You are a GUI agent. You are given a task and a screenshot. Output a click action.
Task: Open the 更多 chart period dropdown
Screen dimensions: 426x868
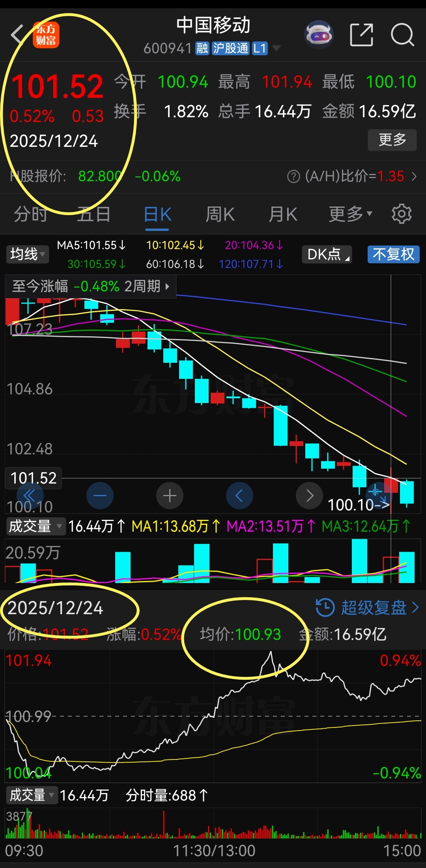pos(351,214)
